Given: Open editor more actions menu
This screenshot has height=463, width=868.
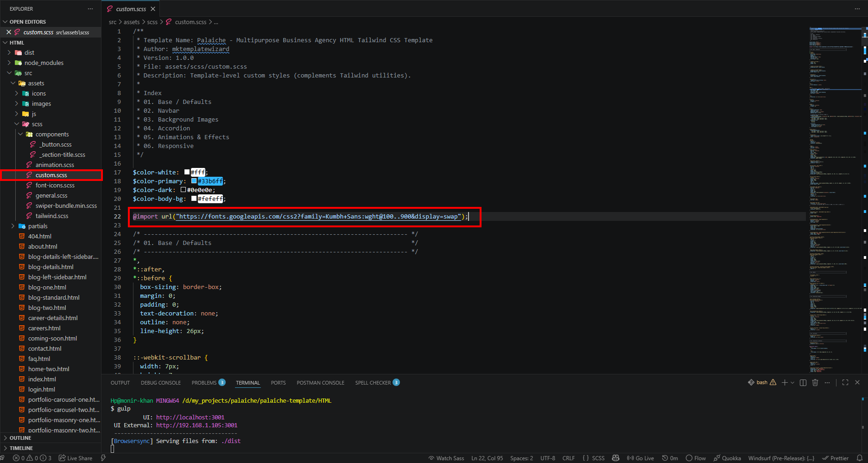Looking at the screenshot, I should point(857,9).
